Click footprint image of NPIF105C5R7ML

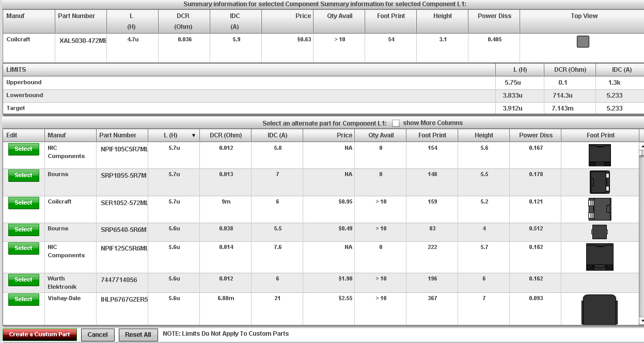pyautogui.click(x=600, y=155)
